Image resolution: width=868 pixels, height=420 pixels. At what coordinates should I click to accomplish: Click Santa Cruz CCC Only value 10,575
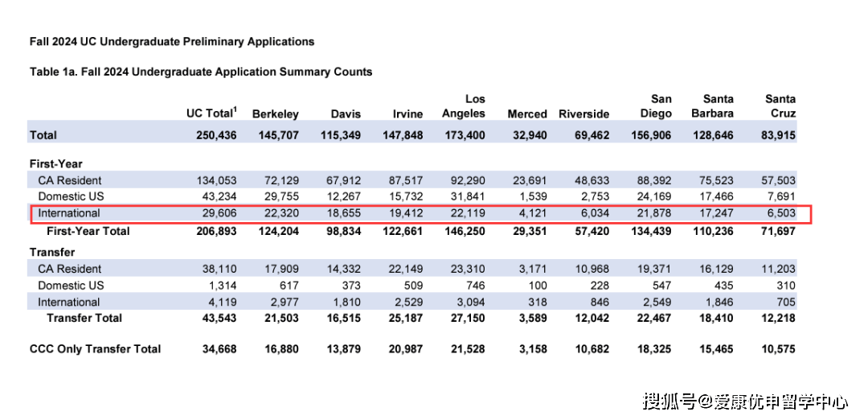pos(778,349)
